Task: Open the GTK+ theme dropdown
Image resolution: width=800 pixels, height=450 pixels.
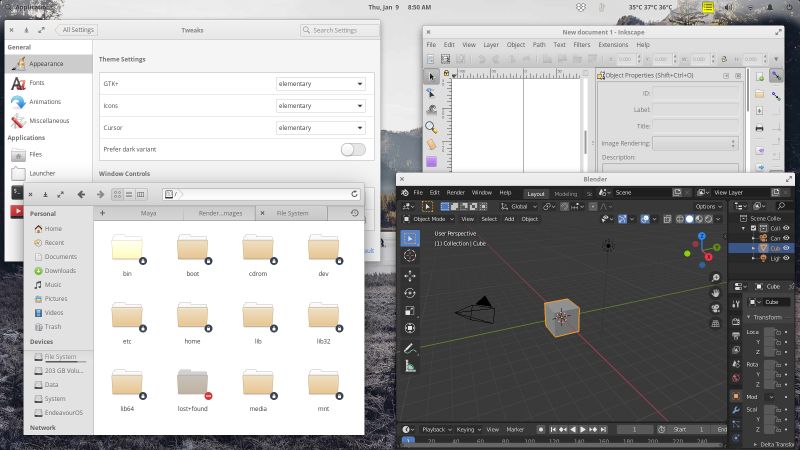Action: [x=320, y=83]
